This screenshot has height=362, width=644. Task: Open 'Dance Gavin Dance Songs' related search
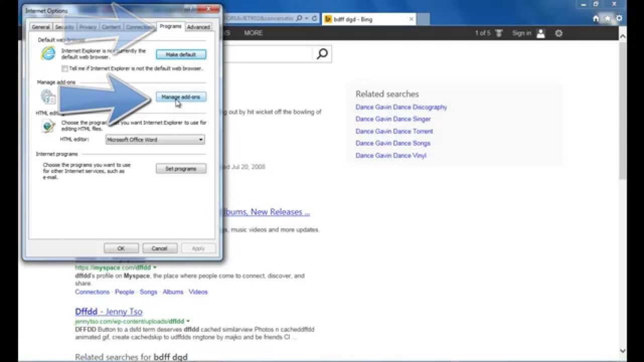(393, 143)
